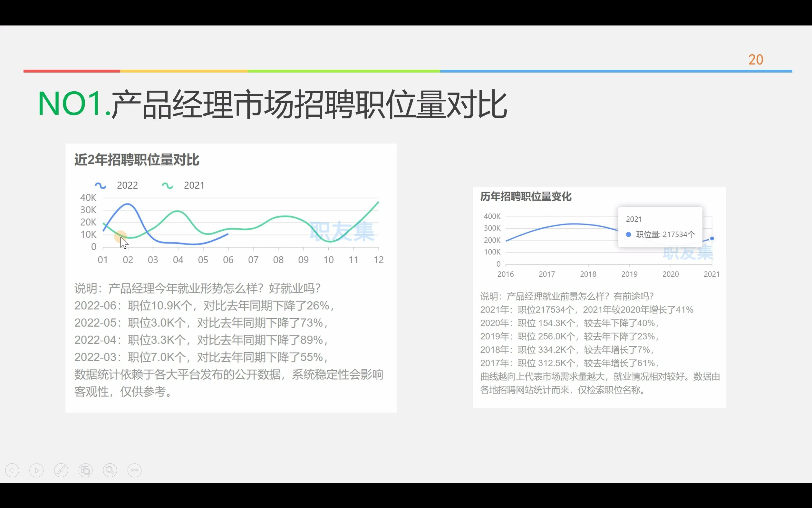812x508 pixels.
Task: Click the line 2022-05：职位3.0K个
Action: [202, 323]
